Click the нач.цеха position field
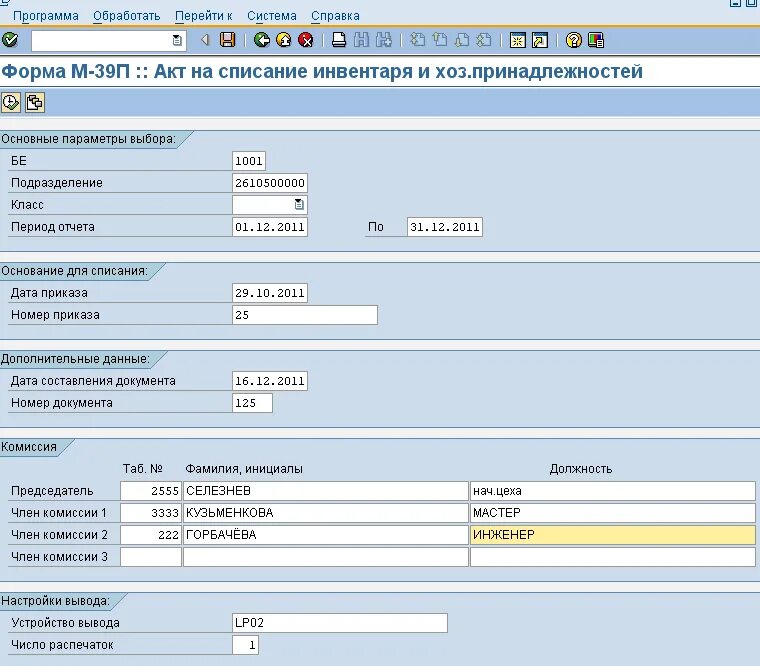The image size is (760, 666). tap(613, 491)
